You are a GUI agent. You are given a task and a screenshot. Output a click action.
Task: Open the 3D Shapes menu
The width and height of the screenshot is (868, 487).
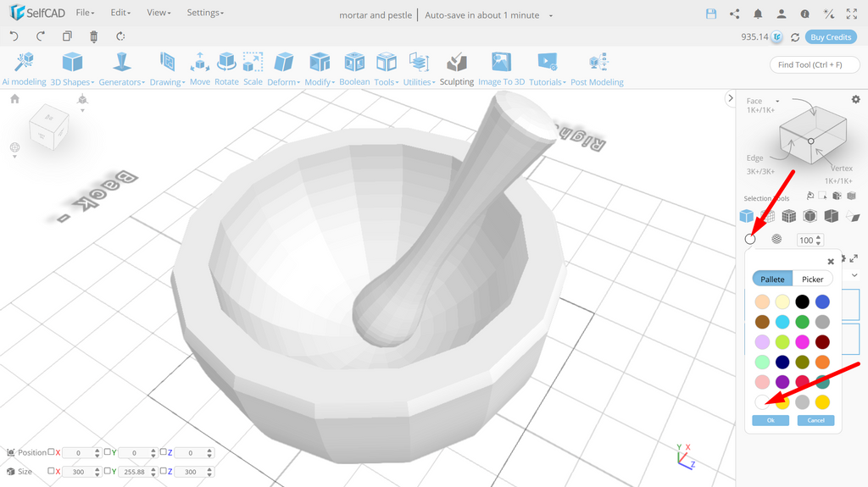72,69
